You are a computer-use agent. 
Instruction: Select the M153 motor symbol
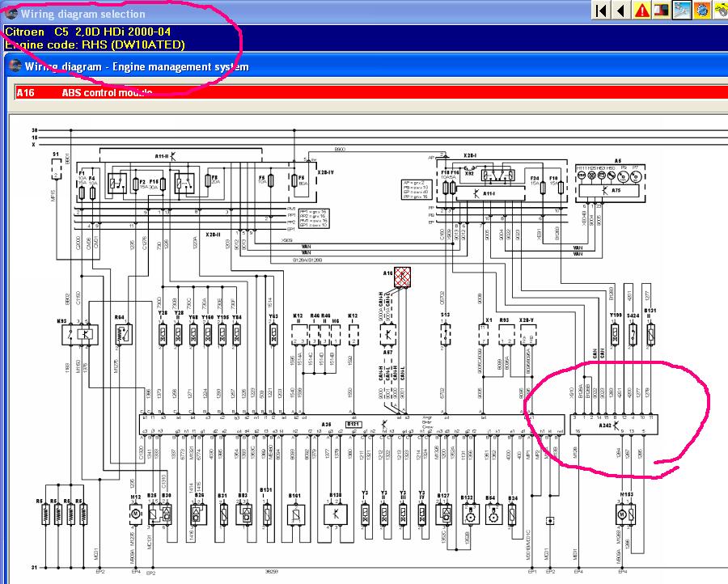[626, 514]
